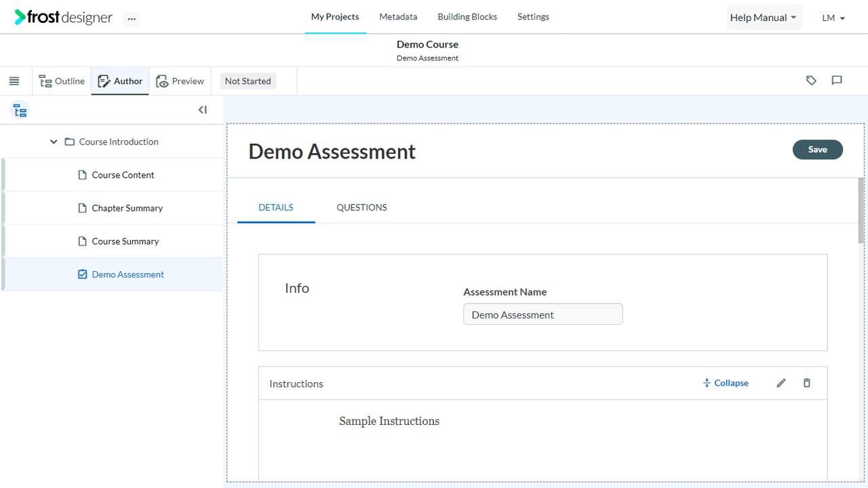Open the comments icon
The image size is (868, 488).
click(837, 81)
